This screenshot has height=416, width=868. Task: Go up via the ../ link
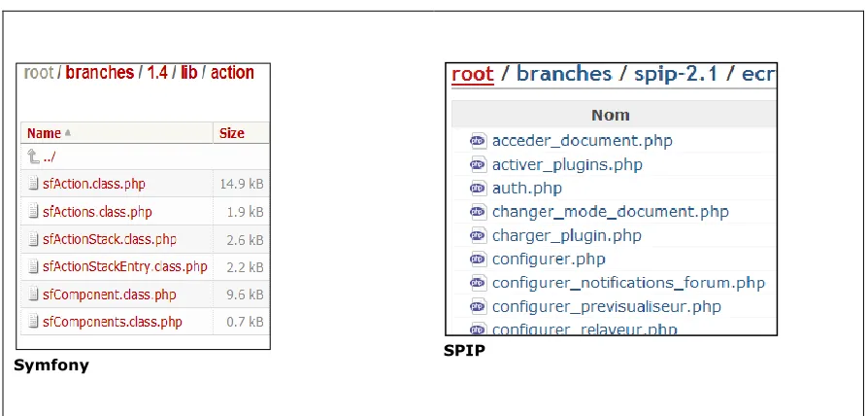pos(50,157)
